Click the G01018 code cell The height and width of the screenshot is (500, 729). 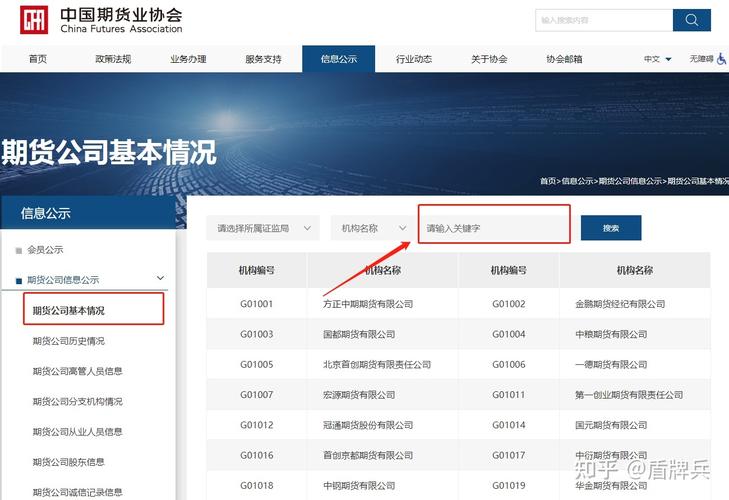[257, 486]
